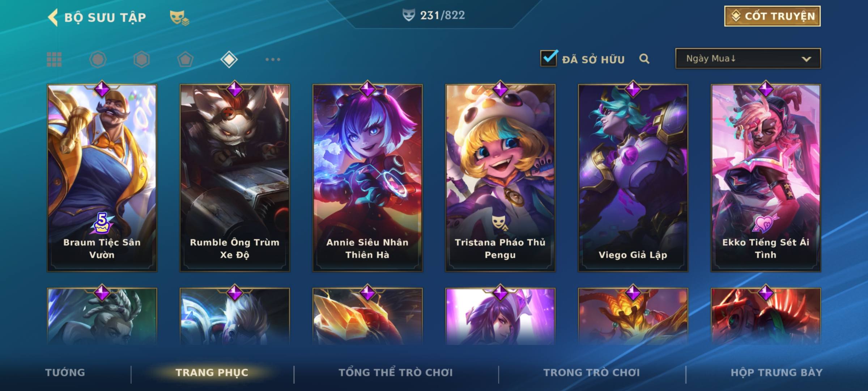Image resolution: width=868 pixels, height=391 pixels.
Task: Select the diamond rarity filter icon
Action: pos(229,59)
